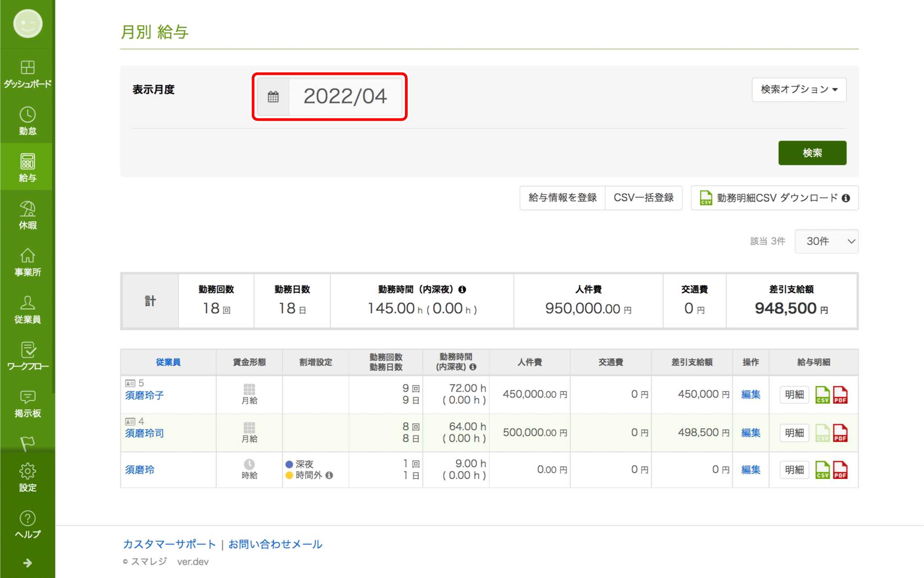Download CSV for 須磨玲

coord(823,470)
